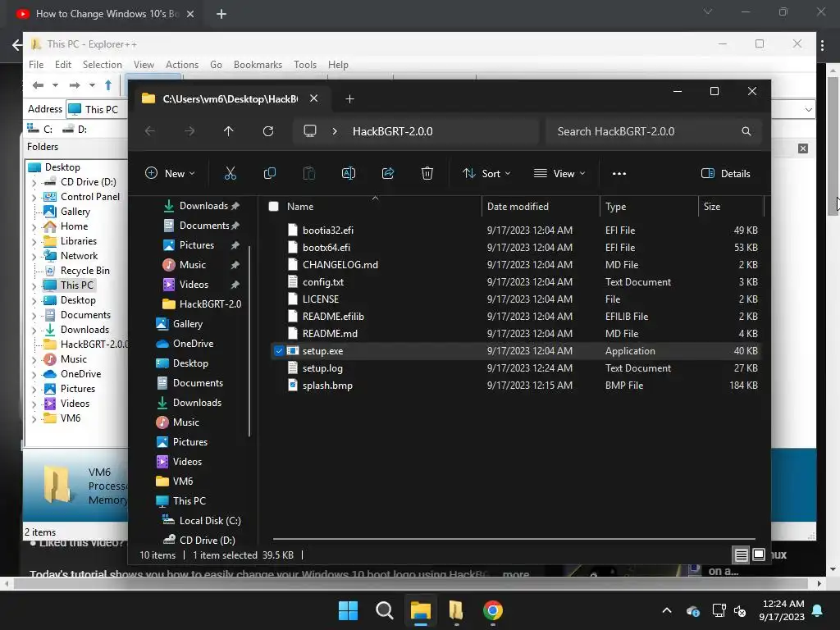Open the notification bell in the taskbar
840x630 pixels.
pyautogui.click(x=818, y=610)
